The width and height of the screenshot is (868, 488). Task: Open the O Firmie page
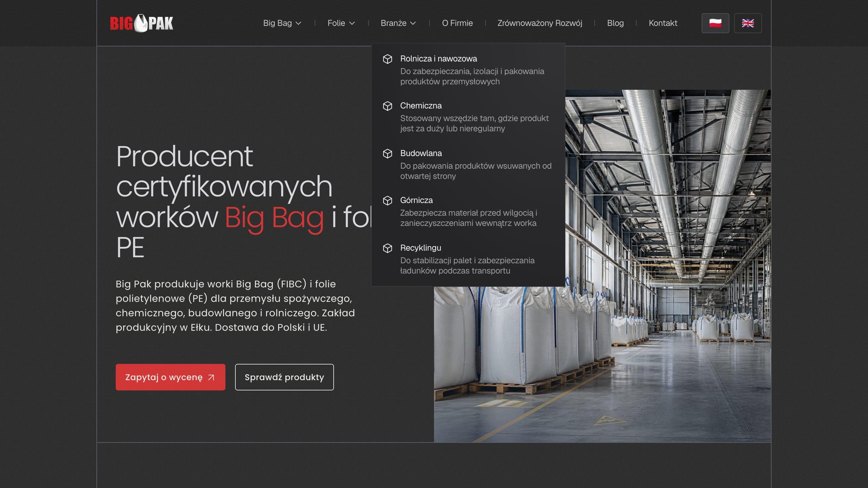(x=457, y=23)
